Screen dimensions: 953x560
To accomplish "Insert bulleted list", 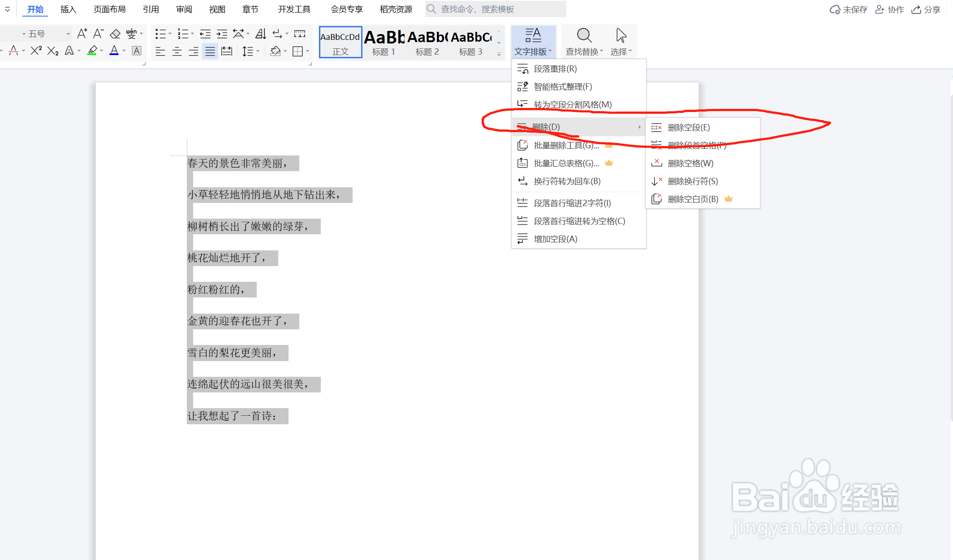I will pyautogui.click(x=160, y=34).
